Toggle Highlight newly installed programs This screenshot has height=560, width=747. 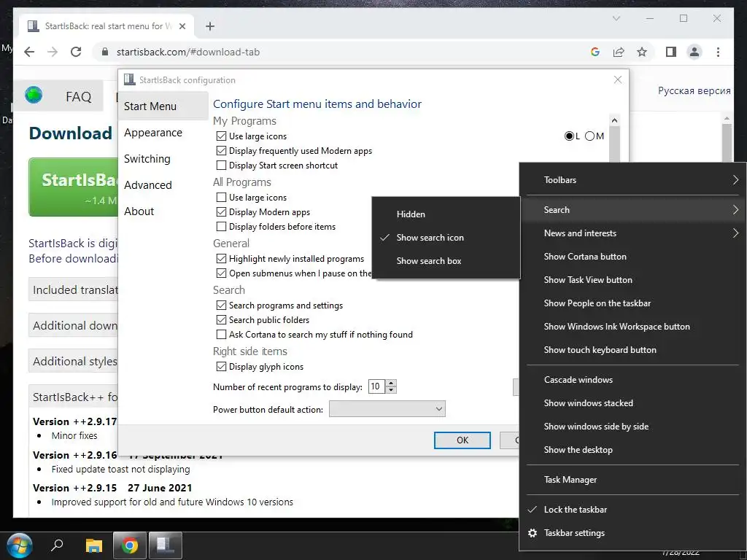[x=221, y=259]
